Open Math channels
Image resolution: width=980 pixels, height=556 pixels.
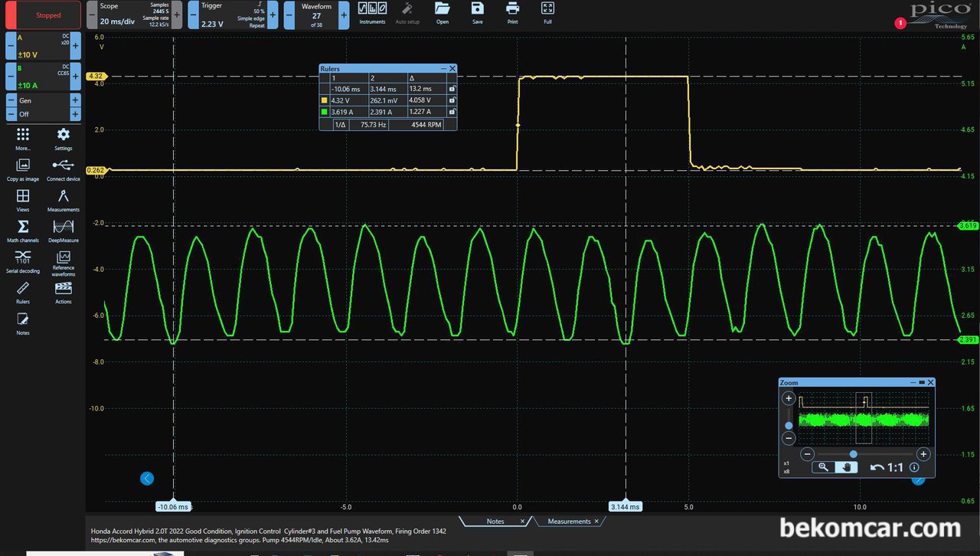click(x=23, y=231)
